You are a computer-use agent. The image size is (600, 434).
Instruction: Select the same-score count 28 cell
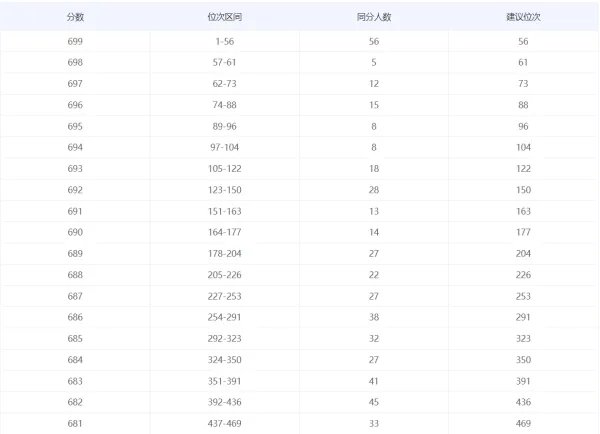(374, 190)
